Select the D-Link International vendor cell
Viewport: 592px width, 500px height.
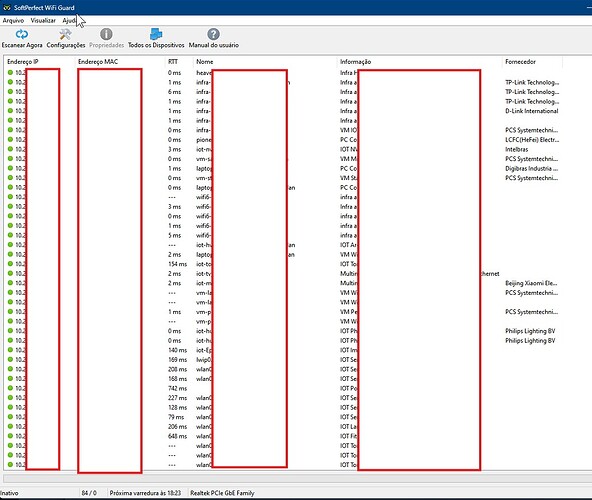click(x=532, y=111)
